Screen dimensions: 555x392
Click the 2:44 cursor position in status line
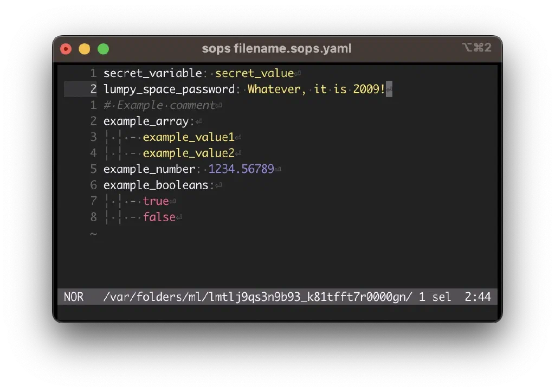pyautogui.click(x=477, y=297)
